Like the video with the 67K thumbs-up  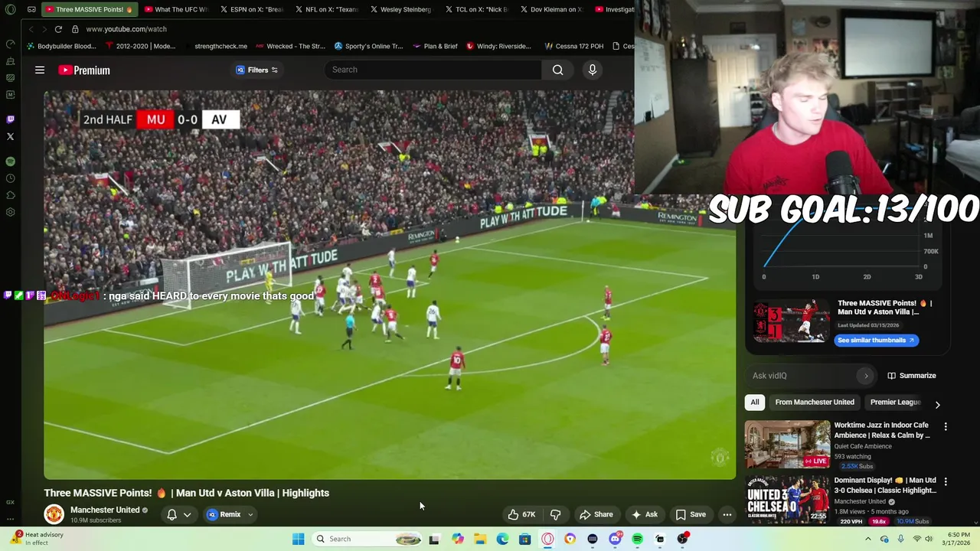click(x=521, y=514)
